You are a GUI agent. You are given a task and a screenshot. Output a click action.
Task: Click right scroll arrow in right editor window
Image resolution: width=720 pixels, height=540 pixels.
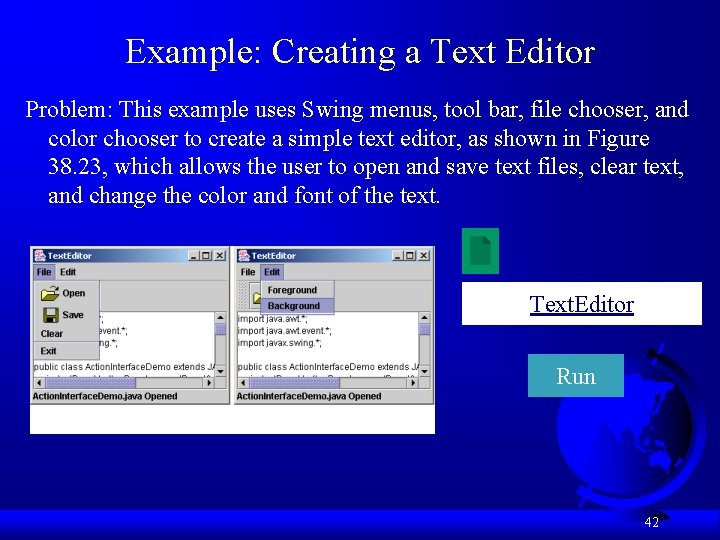click(x=413, y=382)
